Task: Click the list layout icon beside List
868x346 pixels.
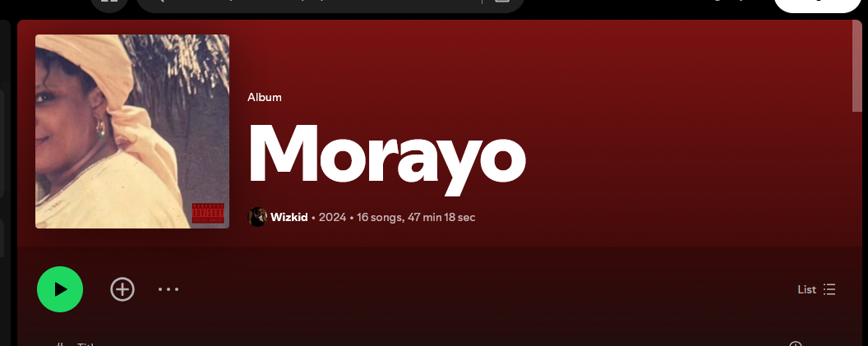Action: [x=829, y=289]
